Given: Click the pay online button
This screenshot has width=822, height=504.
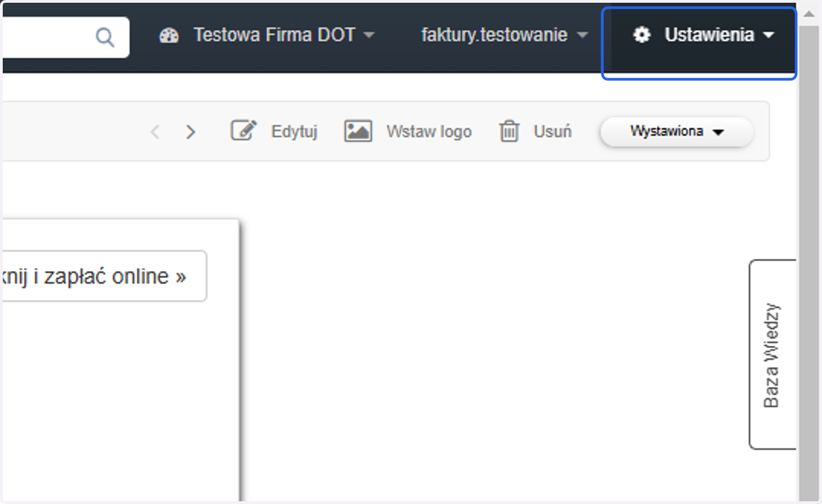Looking at the screenshot, I should pyautogui.click(x=104, y=276).
